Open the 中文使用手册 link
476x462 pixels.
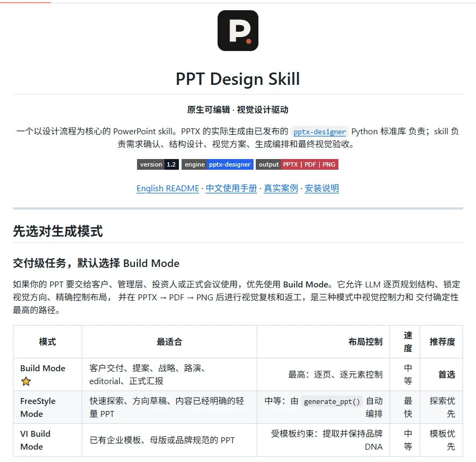[x=232, y=188]
